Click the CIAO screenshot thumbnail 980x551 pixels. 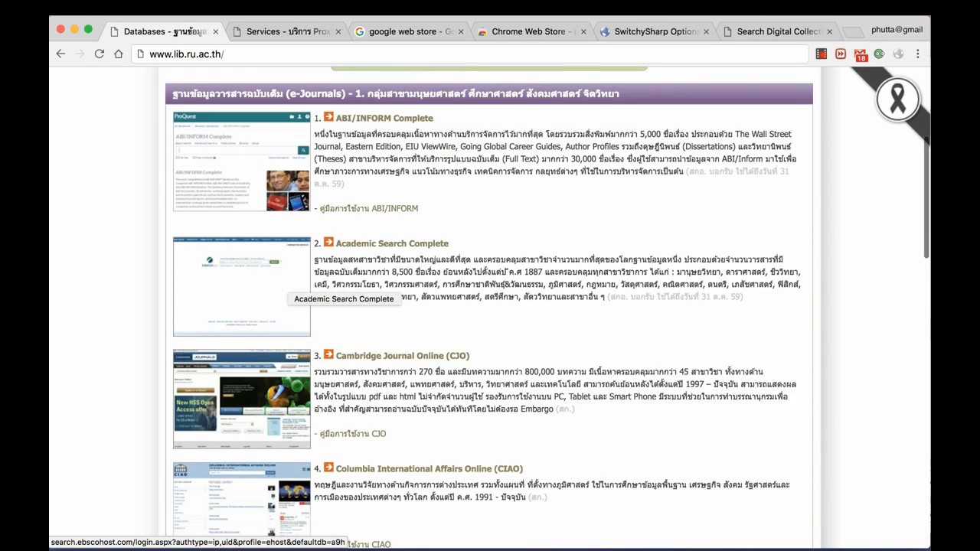click(x=241, y=499)
